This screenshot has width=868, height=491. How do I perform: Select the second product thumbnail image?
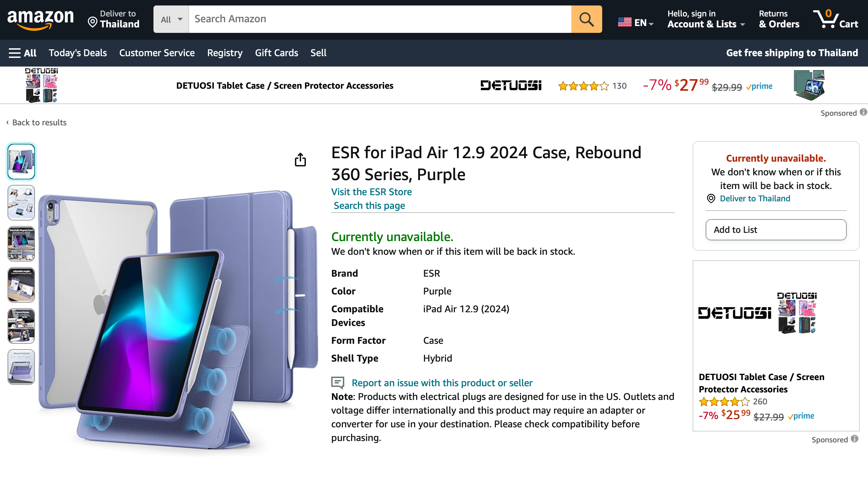click(x=21, y=202)
